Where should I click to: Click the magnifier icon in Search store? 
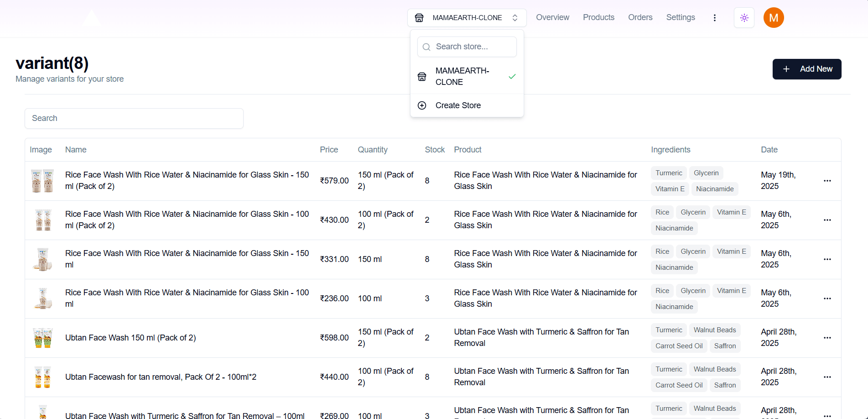[426, 47]
